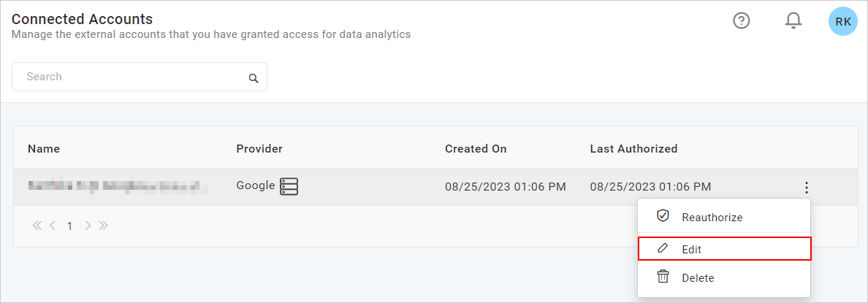This screenshot has width=868, height=303.
Task: Click the Reauthorize shield icon
Action: [663, 216]
